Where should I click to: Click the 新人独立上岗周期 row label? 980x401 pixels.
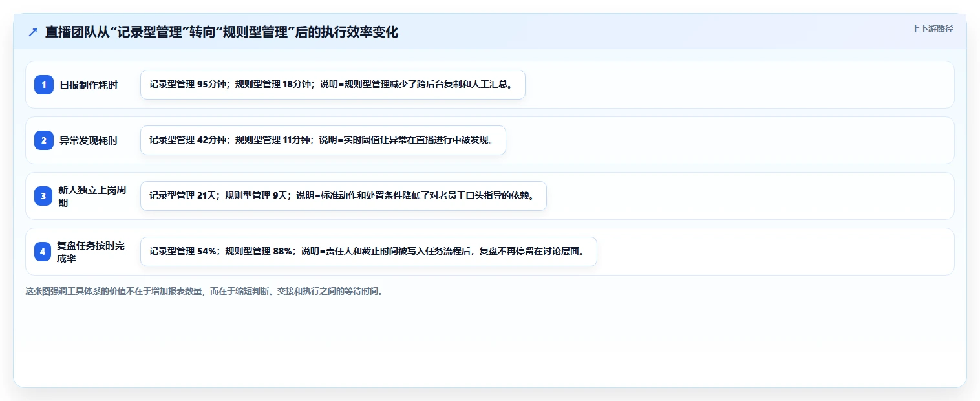pyautogui.click(x=92, y=196)
